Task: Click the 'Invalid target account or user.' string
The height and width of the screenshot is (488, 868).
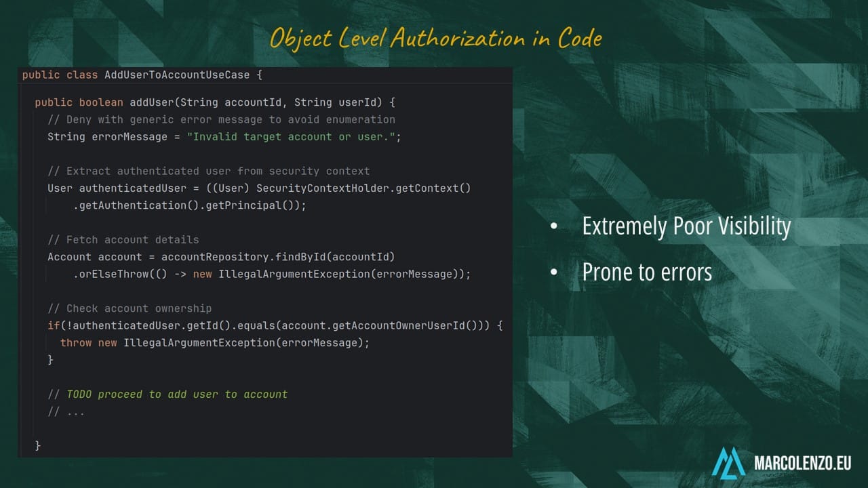Action: pyautogui.click(x=294, y=137)
